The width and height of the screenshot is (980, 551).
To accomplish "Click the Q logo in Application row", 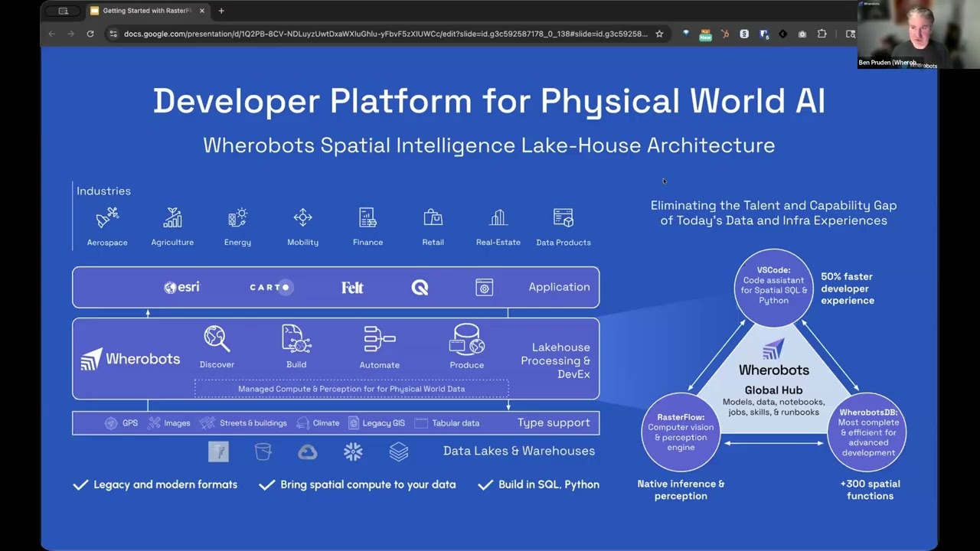I will click(420, 287).
